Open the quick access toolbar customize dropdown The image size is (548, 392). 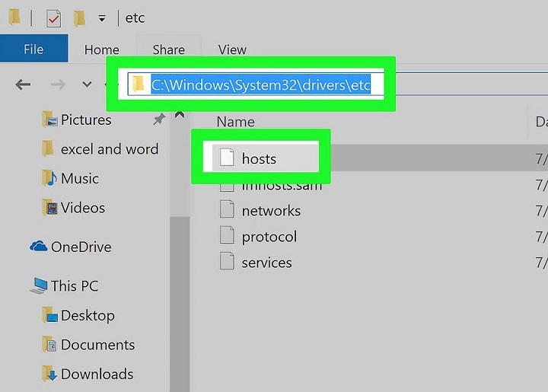(102, 18)
